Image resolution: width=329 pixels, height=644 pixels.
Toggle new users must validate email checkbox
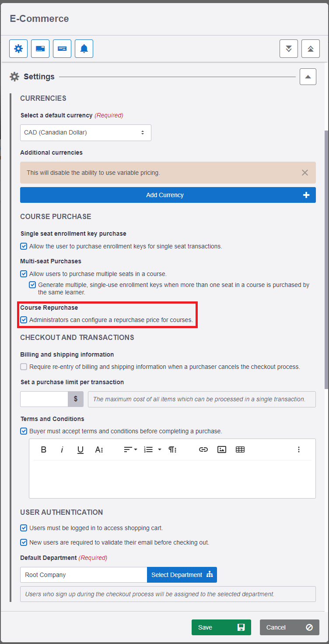(24, 542)
